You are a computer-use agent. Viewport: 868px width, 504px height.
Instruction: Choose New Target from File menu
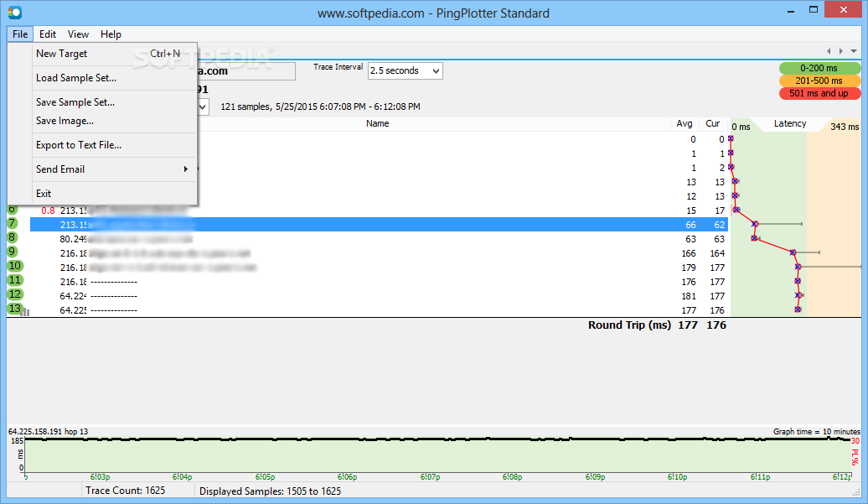[114, 54]
